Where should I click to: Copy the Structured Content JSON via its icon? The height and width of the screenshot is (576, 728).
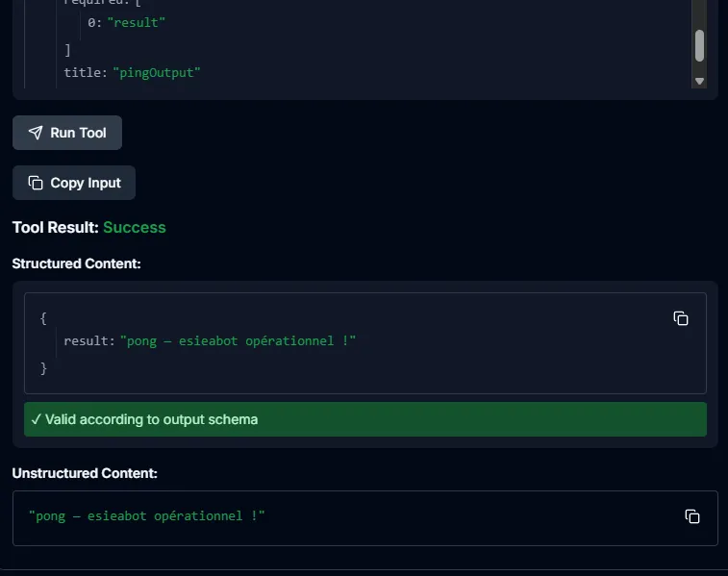[681, 318]
